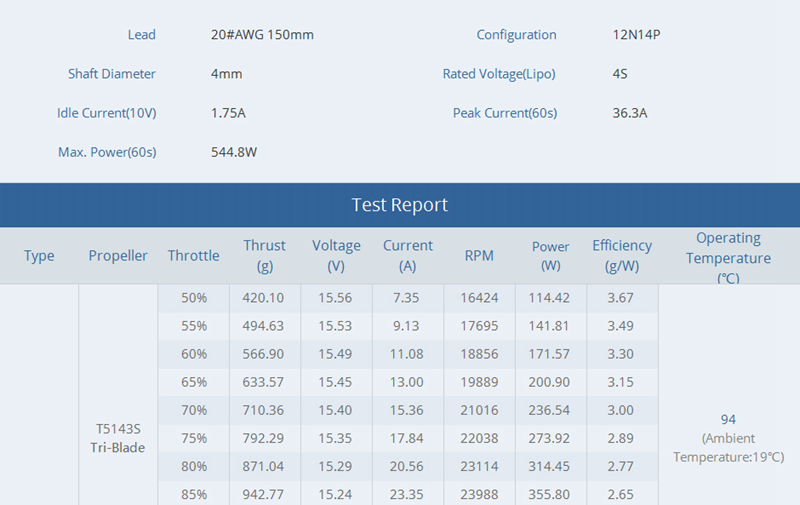Select the 1.75A idle current value

pyautogui.click(x=228, y=113)
